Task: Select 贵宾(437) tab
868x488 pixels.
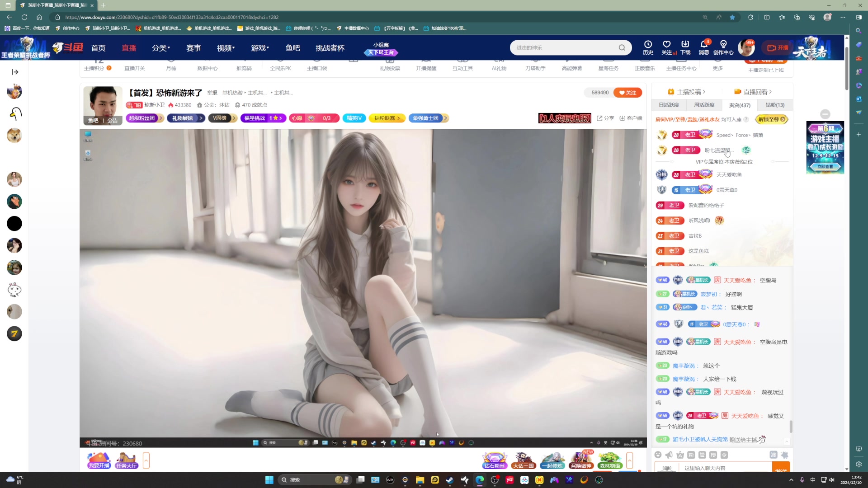Action: [x=740, y=105]
